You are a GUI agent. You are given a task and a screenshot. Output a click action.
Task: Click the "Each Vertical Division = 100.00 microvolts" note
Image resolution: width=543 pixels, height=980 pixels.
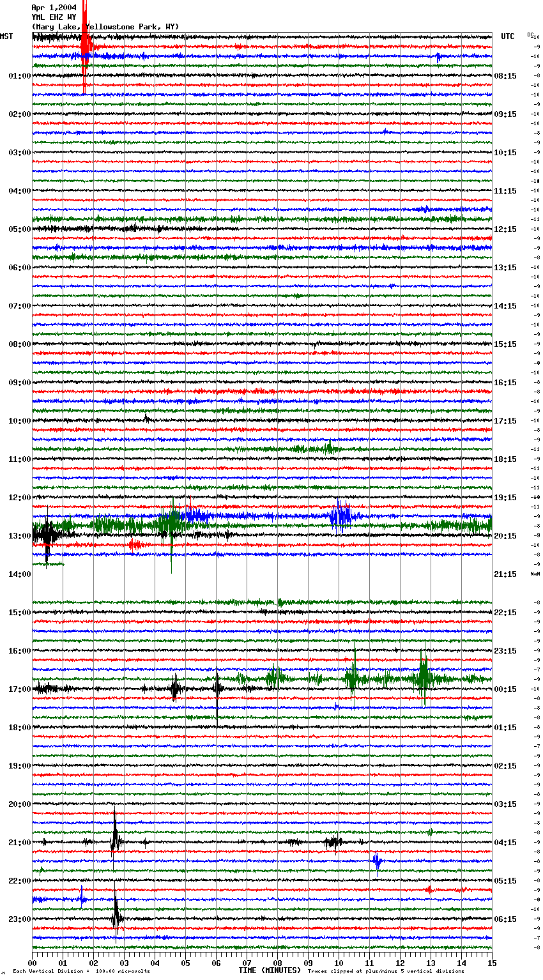coord(81,971)
